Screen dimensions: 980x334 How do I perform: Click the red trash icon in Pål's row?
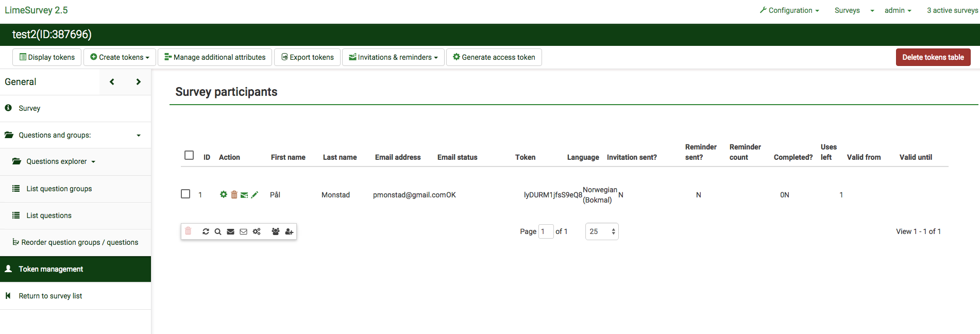(x=234, y=195)
